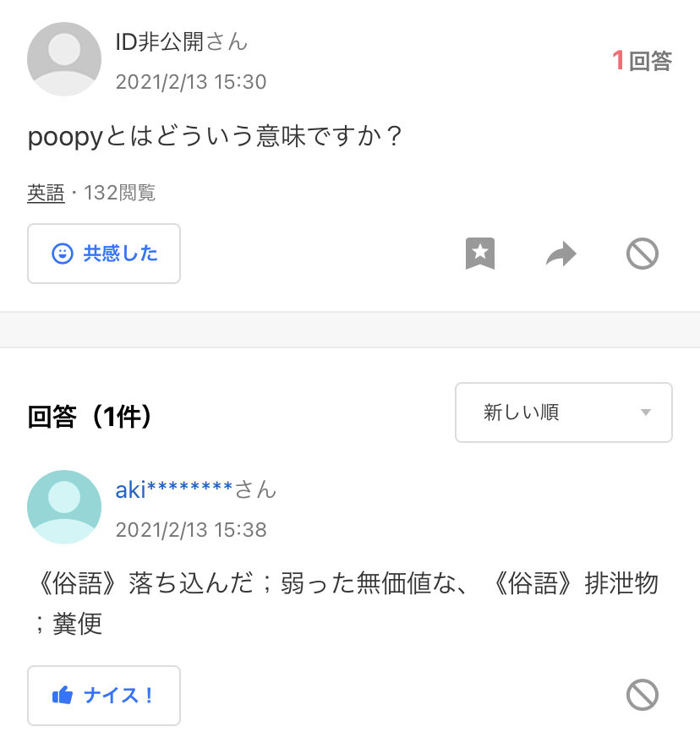700x743 pixels.
Task: Click the answer timestamp 2021/2/13 15:38
Action: coord(191,530)
